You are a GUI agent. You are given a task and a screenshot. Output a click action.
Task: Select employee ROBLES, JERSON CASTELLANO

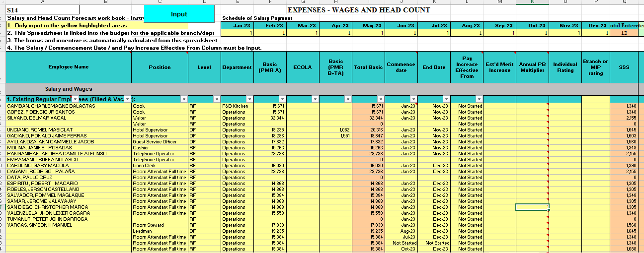pos(69,190)
